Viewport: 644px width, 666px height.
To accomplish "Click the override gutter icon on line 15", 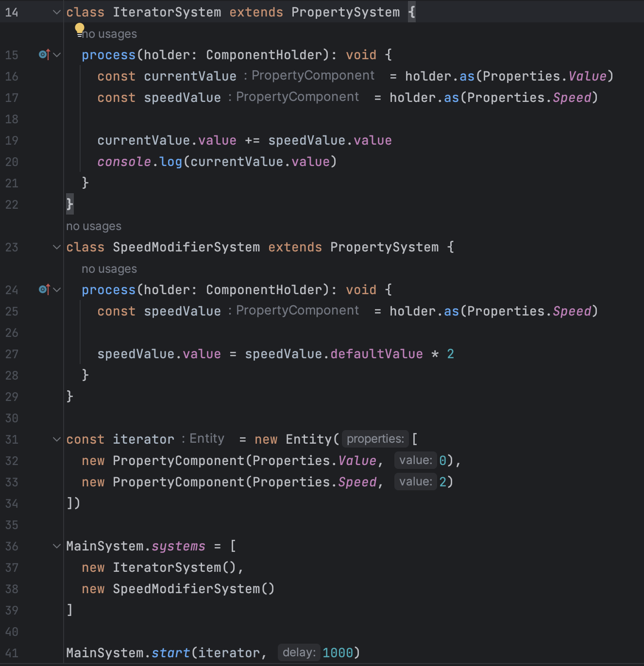I will [x=45, y=54].
